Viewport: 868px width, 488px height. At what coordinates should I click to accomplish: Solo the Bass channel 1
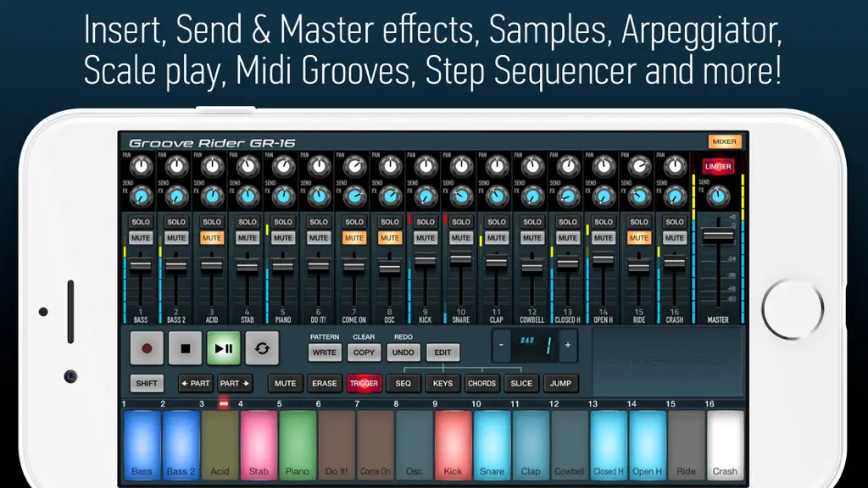[141, 222]
